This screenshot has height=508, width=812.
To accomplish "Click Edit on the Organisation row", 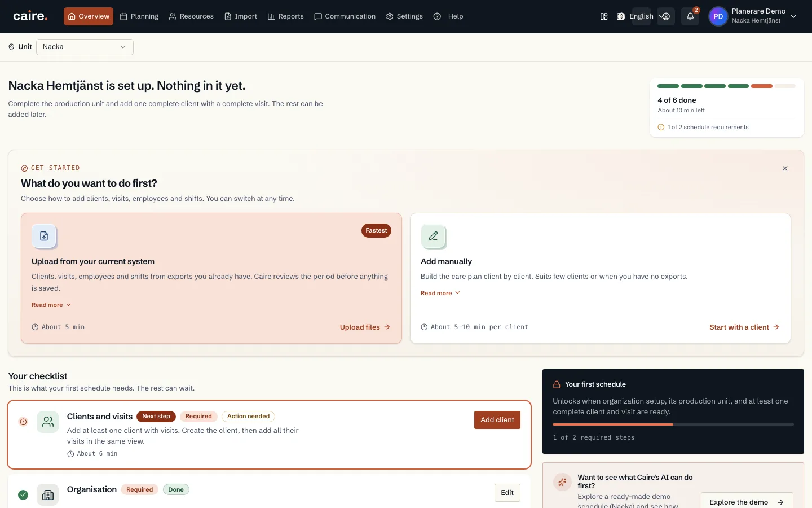I will [x=507, y=493].
